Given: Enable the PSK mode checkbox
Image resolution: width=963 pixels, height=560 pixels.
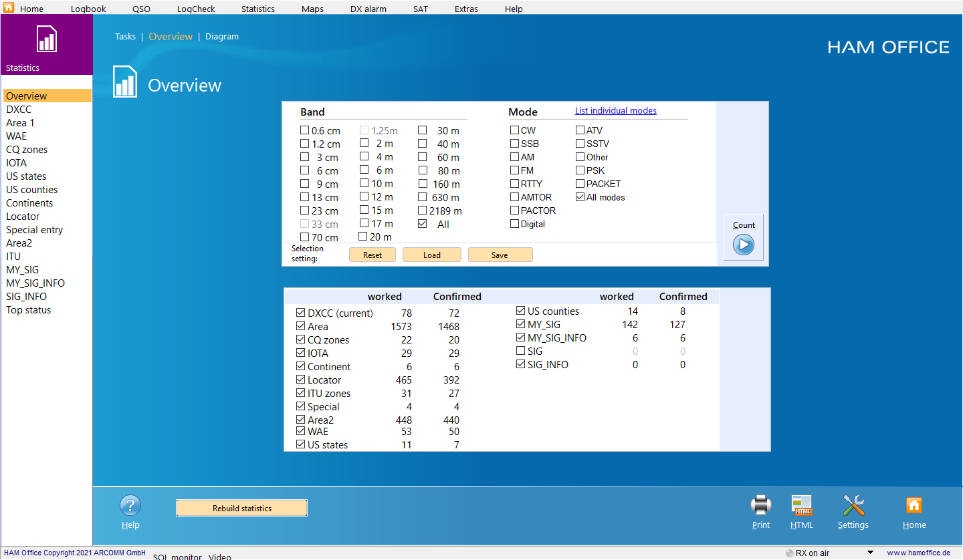Looking at the screenshot, I should (580, 170).
